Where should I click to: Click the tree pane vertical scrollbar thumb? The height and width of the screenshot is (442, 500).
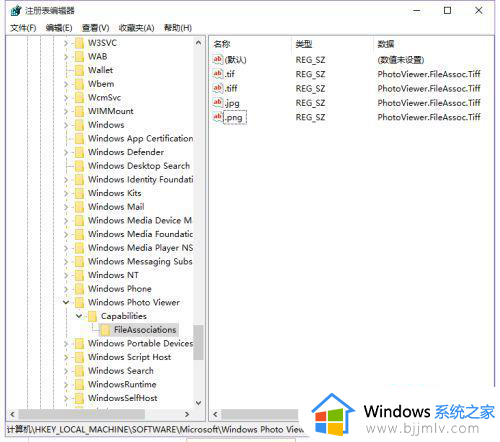[198, 342]
